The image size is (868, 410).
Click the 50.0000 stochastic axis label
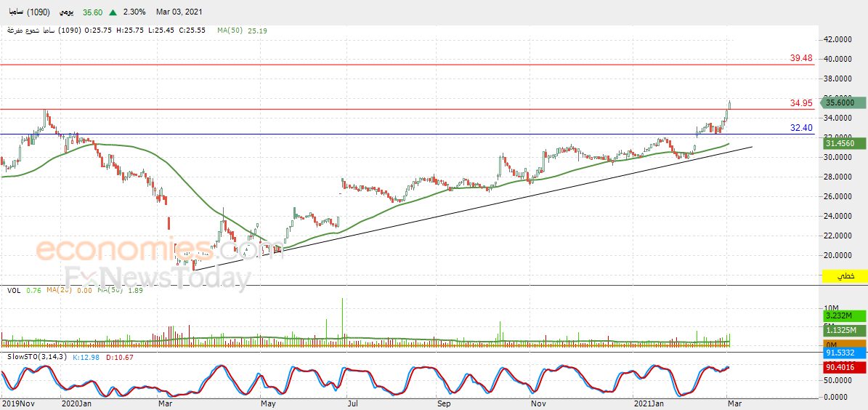[x=839, y=381]
